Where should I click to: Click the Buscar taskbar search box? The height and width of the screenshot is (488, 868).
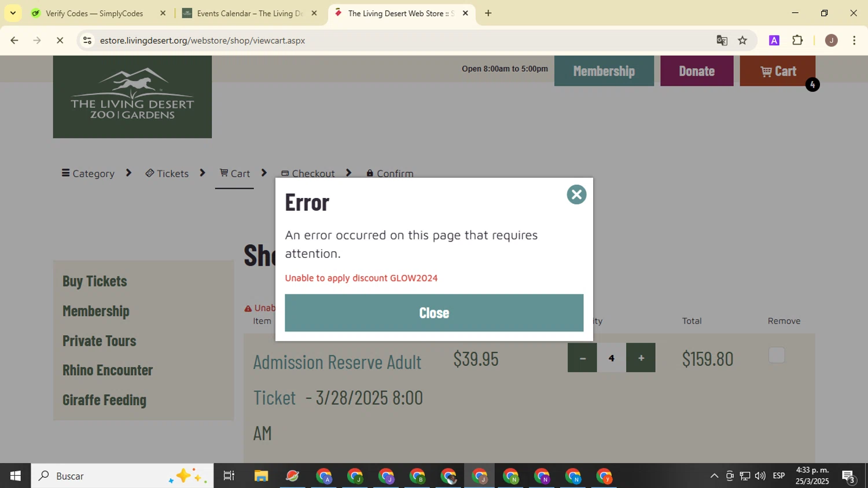(x=122, y=476)
